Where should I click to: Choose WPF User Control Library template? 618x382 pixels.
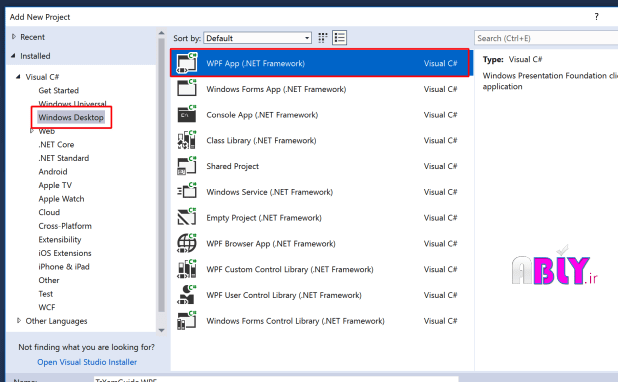[x=284, y=295]
